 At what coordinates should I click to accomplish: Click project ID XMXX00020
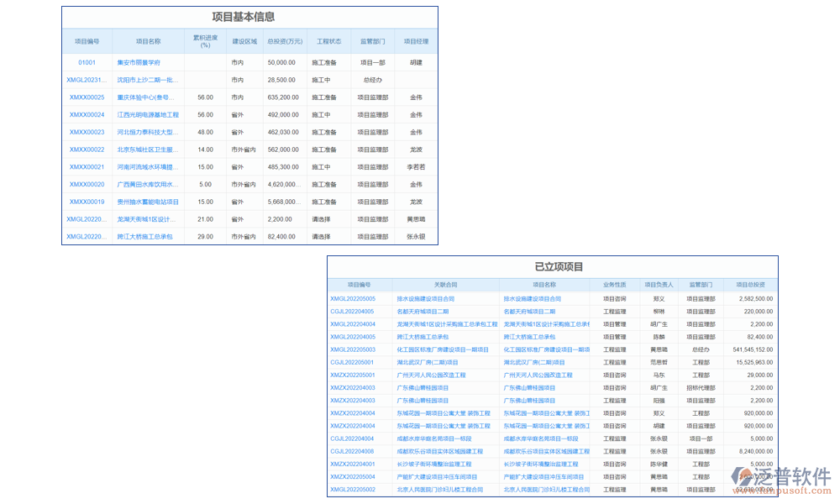[87, 184]
